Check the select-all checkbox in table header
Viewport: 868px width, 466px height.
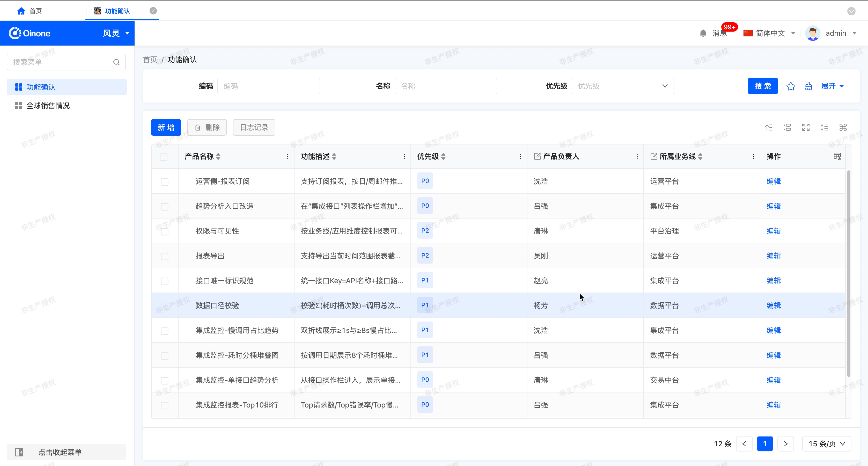[164, 157]
